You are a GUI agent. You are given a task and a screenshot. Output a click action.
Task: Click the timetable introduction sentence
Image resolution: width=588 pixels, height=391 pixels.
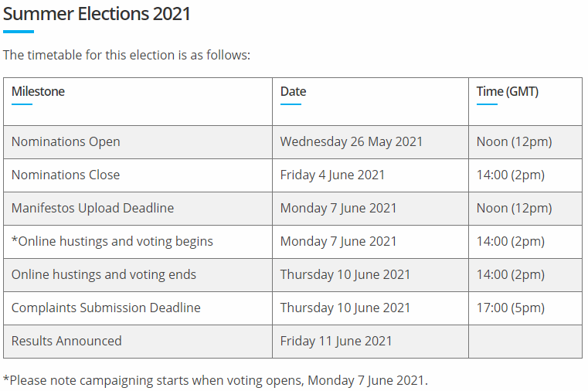(x=127, y=56)
